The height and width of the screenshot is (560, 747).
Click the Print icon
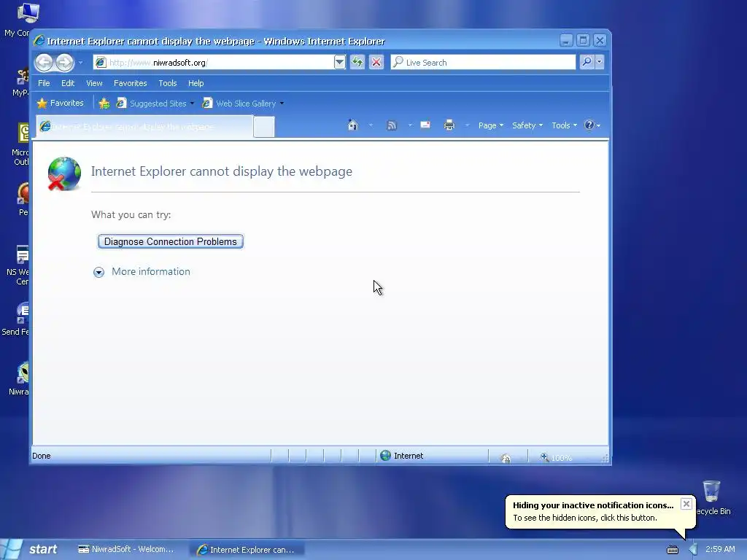pyautogui.click(x=449, y=125)
